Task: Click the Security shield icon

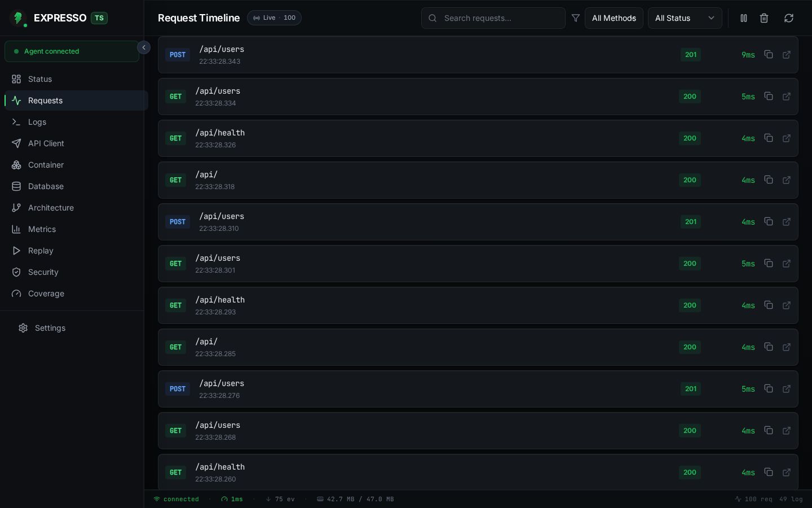Action: click(x=16, y=272)
